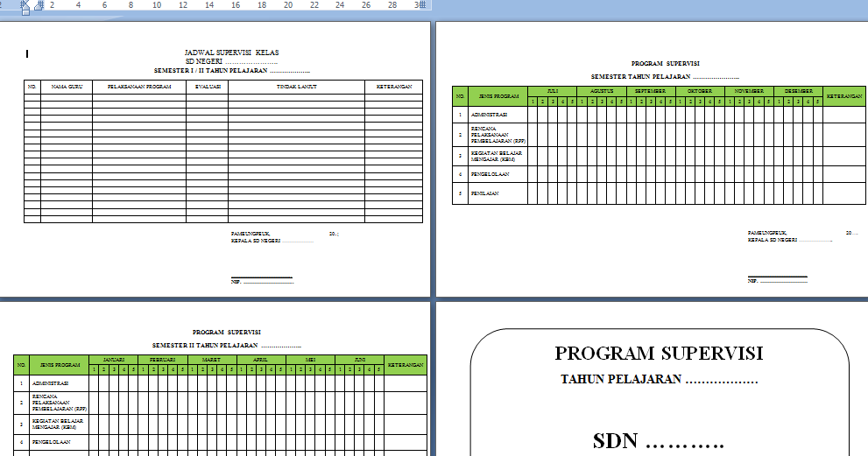
Task: Click the title 'JADWAL SUPERVISI KELAS'
Action: coord(231,53)
